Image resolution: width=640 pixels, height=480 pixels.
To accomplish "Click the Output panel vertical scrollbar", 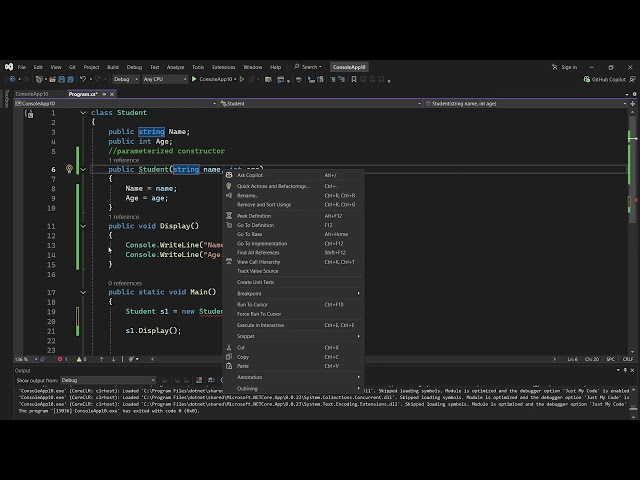I will click(x=633, y=402).
